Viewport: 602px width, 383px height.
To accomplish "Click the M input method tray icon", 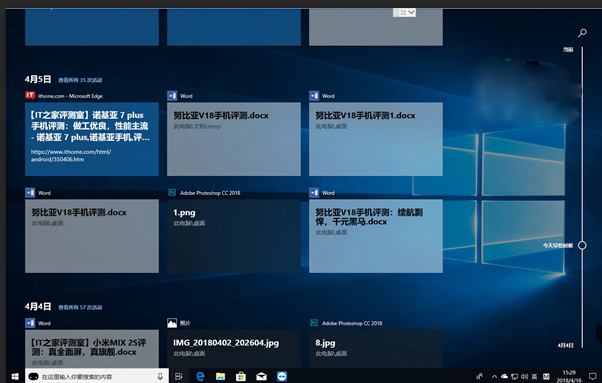I will (546, 377).
